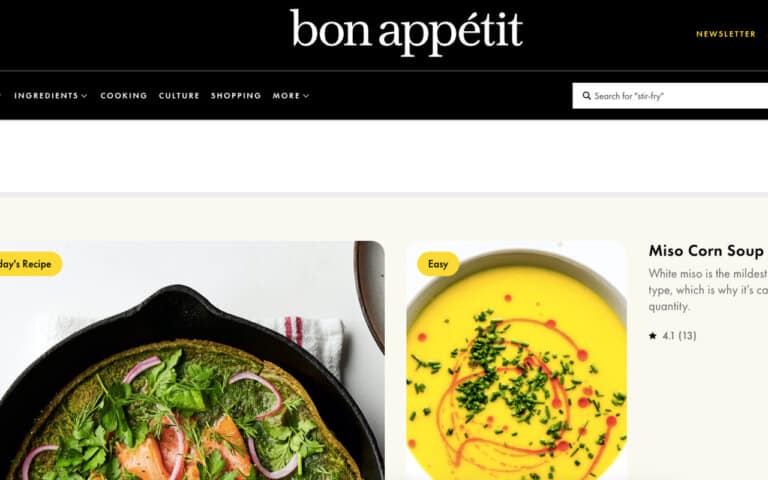Click the blank banner area below navigation
This screenshot has width=768, height=480.
(x=384, y=156)
